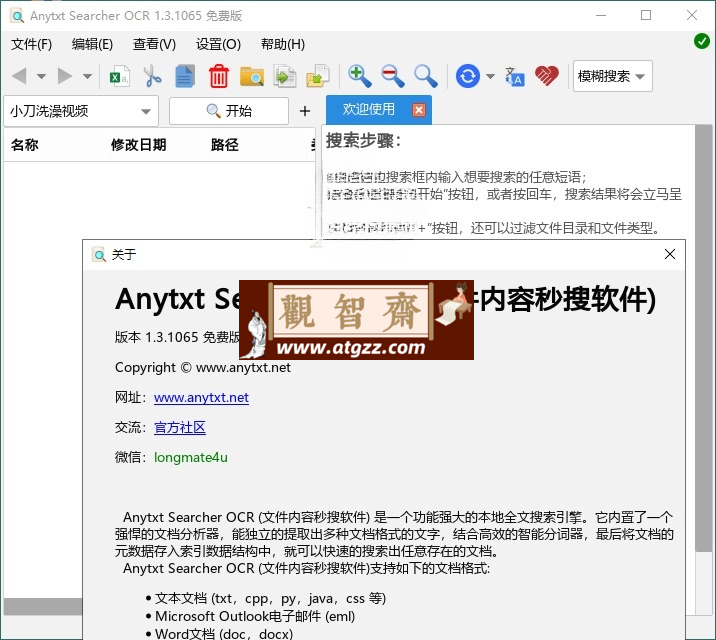Open the www.anytxt.net website link
716x640 pixels.
coord(201,398)
